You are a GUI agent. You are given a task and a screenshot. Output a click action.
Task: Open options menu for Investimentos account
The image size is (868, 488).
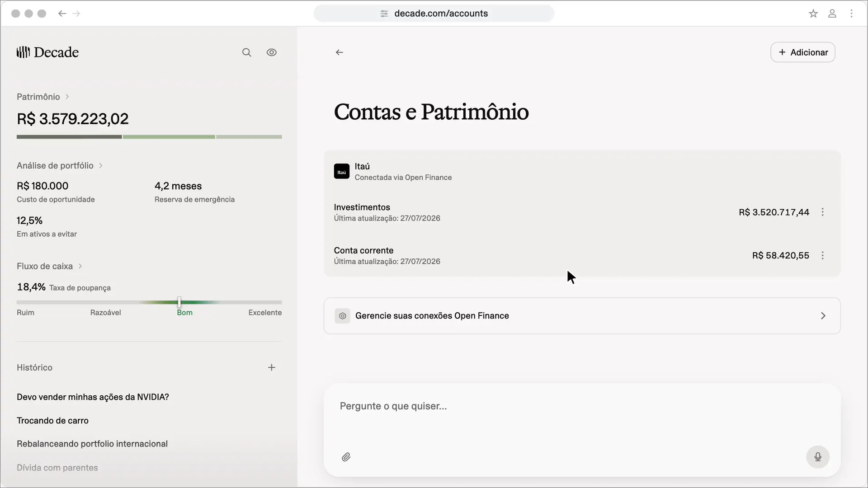coord(823,212)
